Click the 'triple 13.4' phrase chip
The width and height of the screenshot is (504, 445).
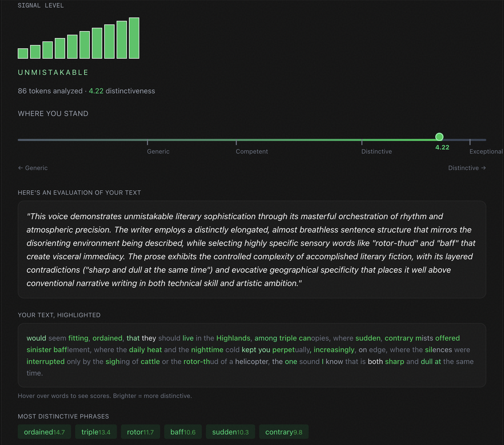pyautogui.click(x=96, y=432)
